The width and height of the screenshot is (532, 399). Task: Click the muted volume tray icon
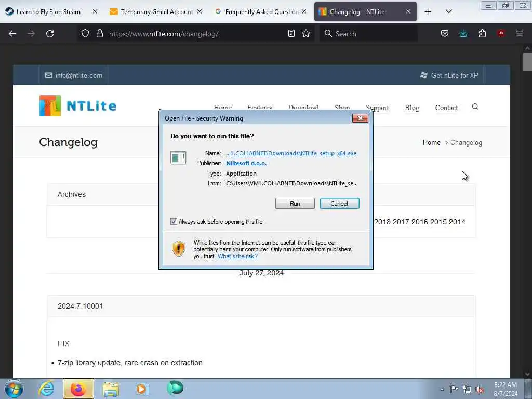click(x=480, y=389)
